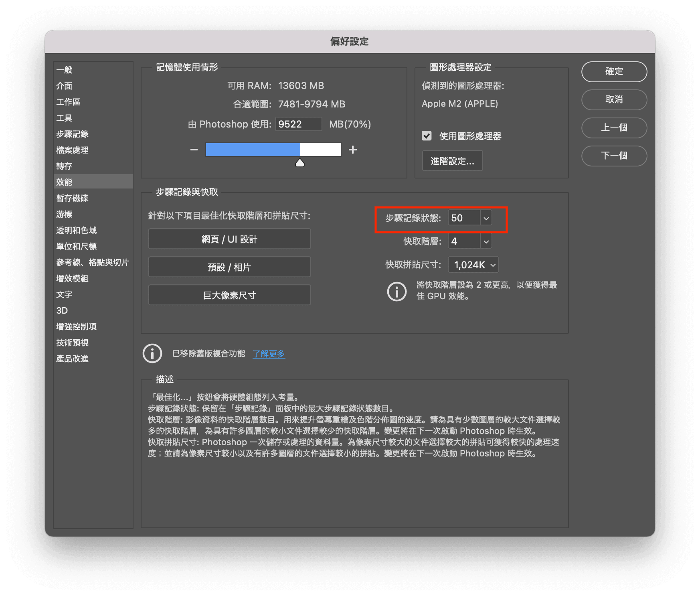Select 透明和色域 in the sidebar

(93, 230)
